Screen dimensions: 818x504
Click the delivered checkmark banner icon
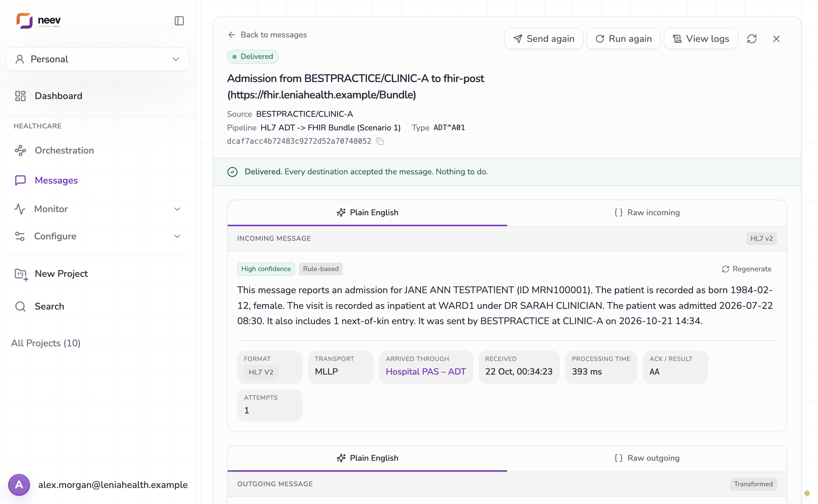point(232,172)
